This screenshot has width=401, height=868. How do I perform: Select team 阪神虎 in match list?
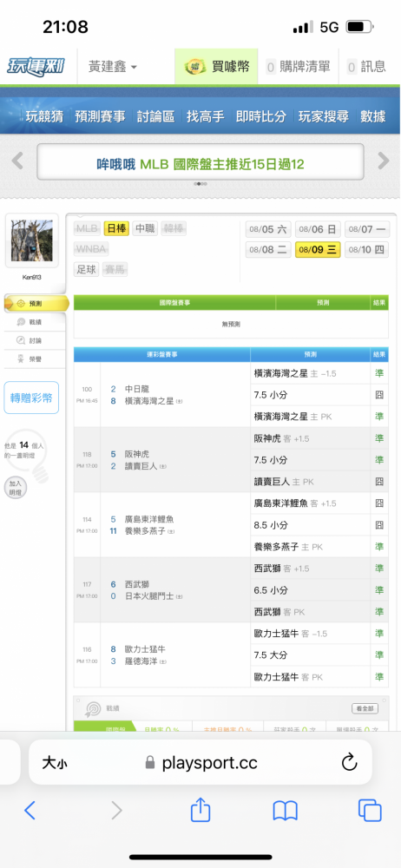[137, 454]
